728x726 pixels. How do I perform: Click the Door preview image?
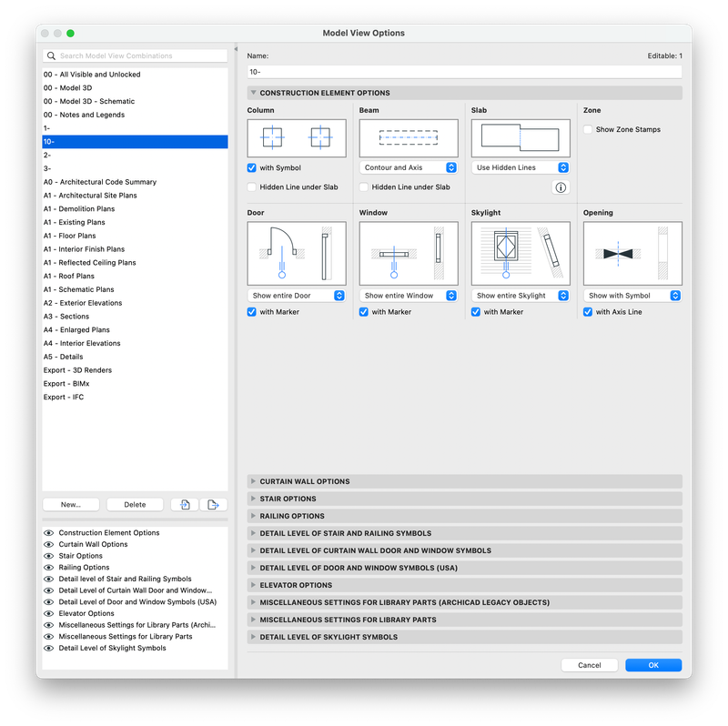297,254
